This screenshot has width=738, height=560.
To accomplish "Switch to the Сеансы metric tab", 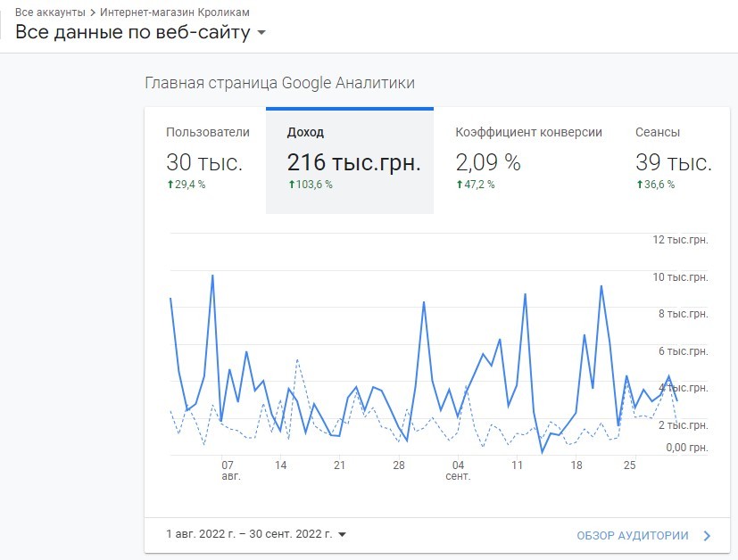I will [674, 161].
